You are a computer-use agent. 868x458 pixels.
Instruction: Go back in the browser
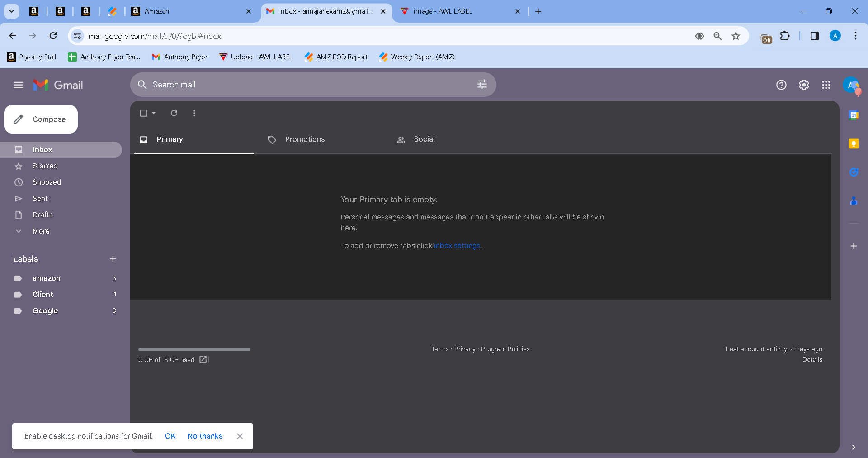pyautogui.click(x=13, y=36)
